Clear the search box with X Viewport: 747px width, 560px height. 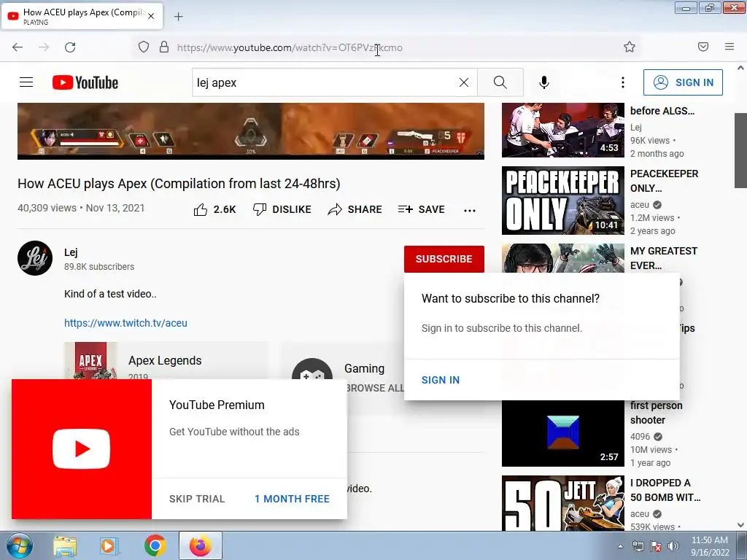click(x=463, y=82)
